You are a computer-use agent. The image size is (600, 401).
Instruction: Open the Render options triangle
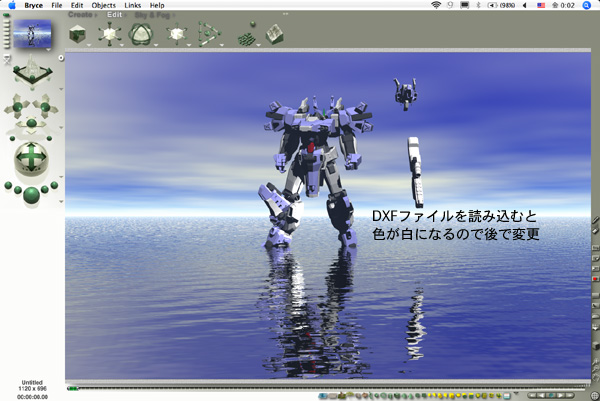coord(61,202)
